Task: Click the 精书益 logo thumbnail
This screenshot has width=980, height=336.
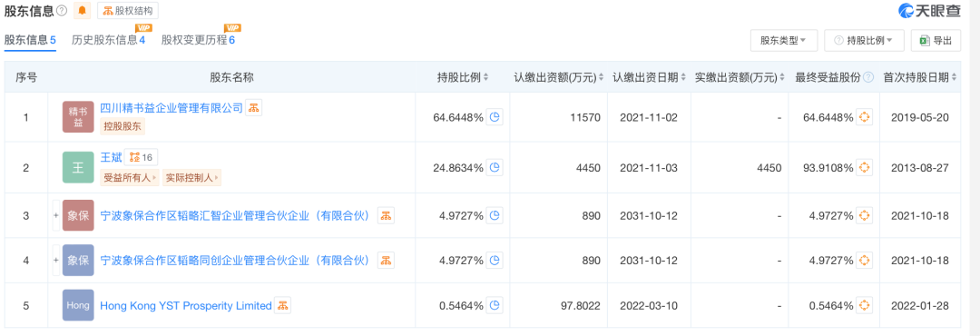Action: (78, 116)
